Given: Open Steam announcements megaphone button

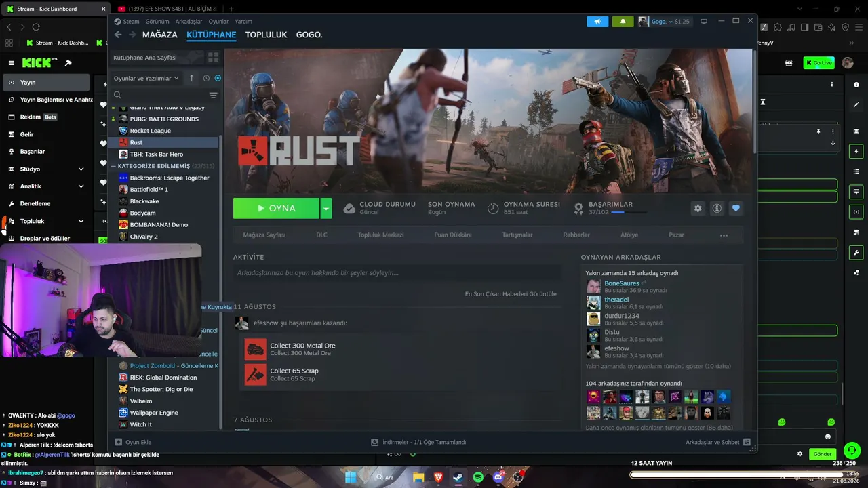Looking at the screenshot, I should [x=597, y=22].
